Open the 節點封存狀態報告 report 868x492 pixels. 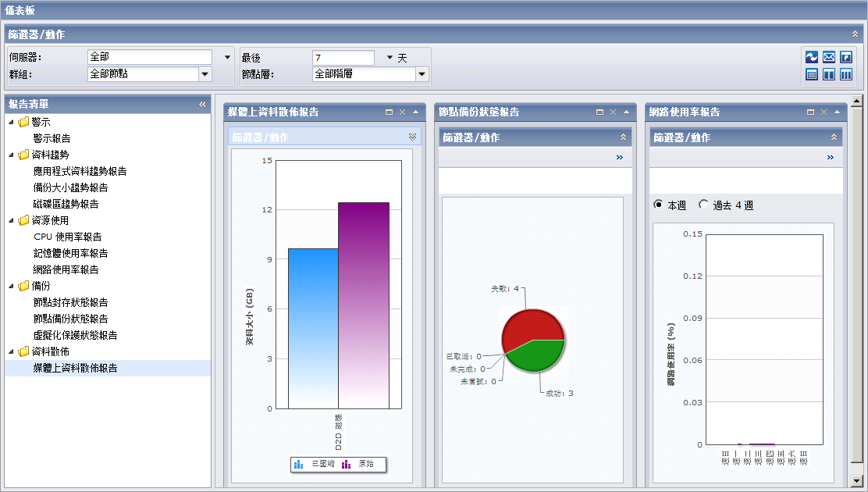coord(71,302)
